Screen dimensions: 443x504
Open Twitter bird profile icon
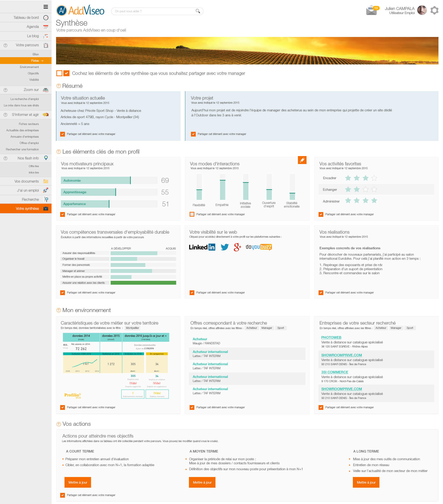click(x=224, y=247)
